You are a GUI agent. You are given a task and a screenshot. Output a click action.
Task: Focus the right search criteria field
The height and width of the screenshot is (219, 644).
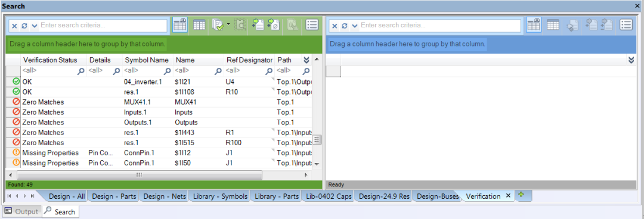(x=440, y=25)
